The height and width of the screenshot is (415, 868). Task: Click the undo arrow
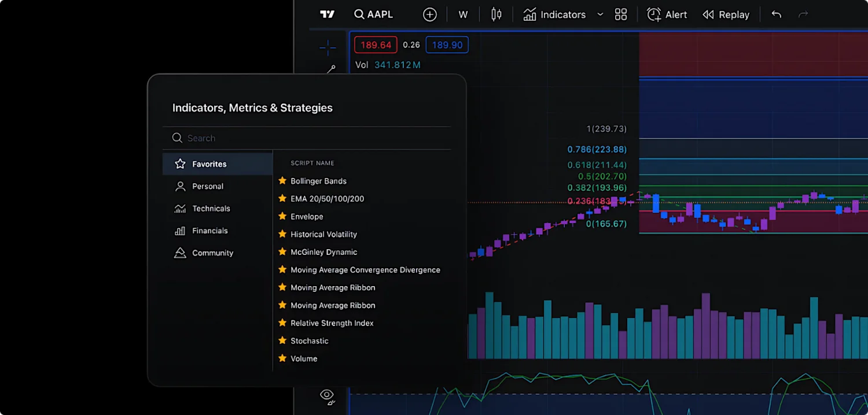click(776, 14)
